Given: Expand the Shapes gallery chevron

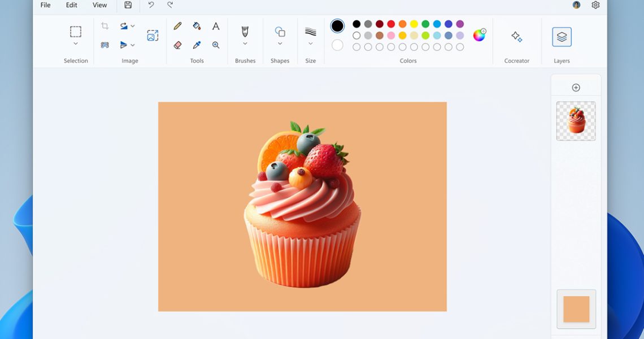Looking at the screenshot, I should point(280,44).
